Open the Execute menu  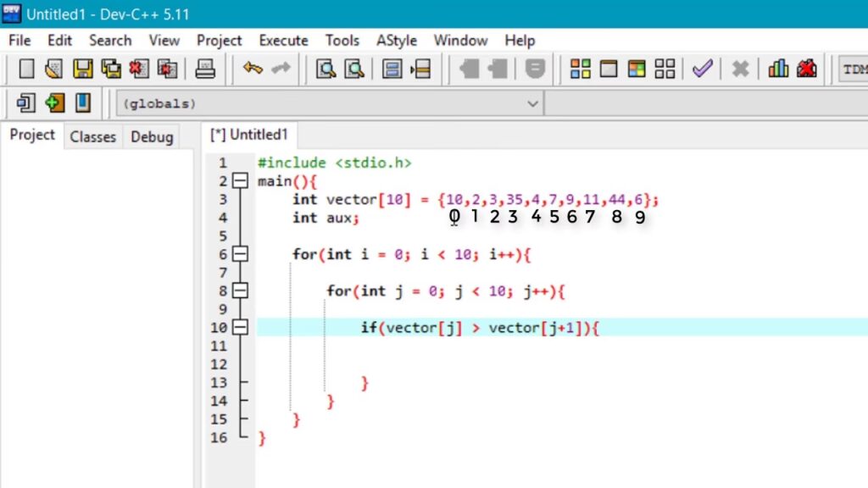coord(283,41)
